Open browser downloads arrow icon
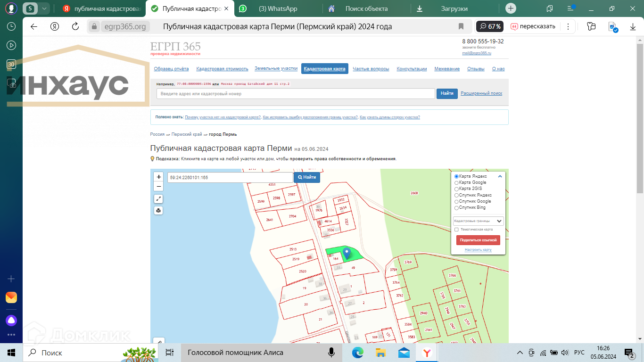This screenshot has height=362, width=644. (x=633, y=27)
